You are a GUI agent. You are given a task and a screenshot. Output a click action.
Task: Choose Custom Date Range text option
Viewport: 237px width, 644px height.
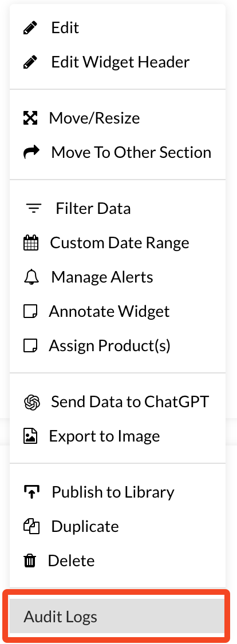[120, 243]
